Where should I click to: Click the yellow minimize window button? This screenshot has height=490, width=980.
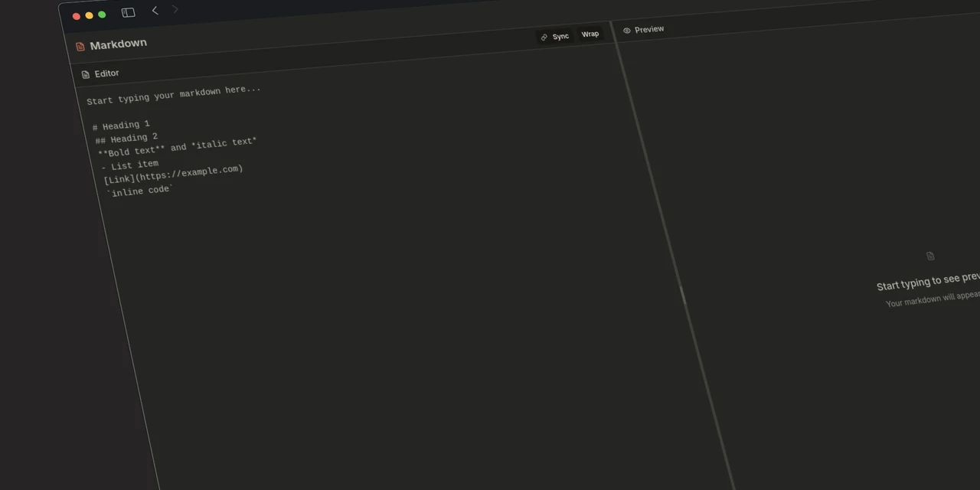tap(89, 15)
